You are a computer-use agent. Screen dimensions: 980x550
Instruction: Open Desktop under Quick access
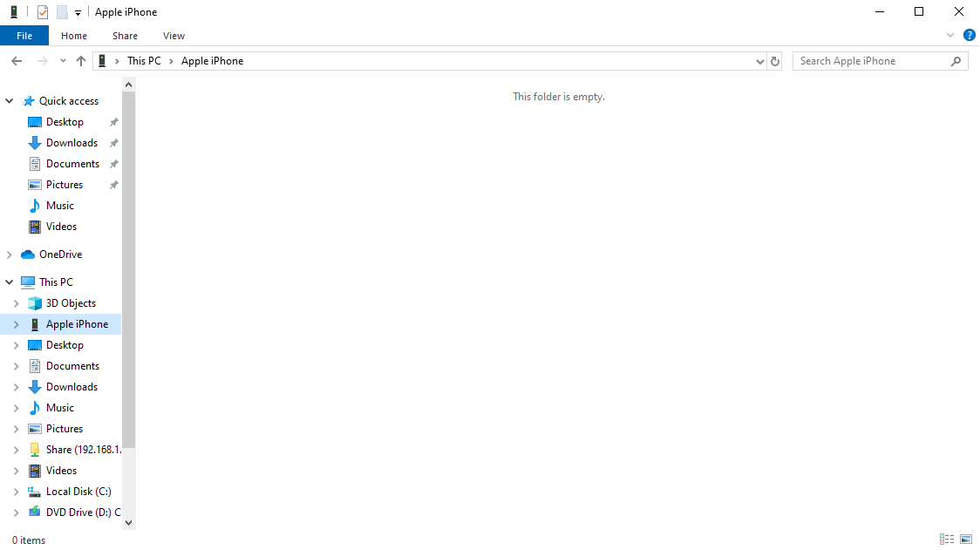[65, 122]
